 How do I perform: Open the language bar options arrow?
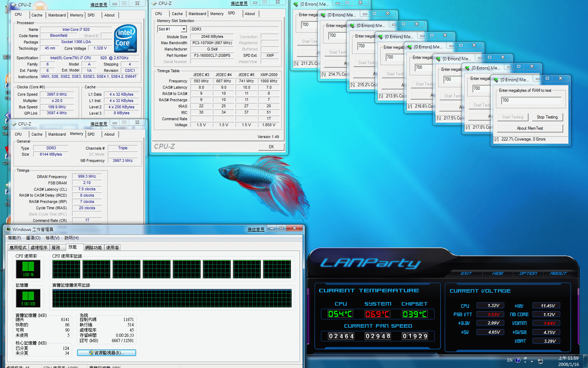click(525, 362)
